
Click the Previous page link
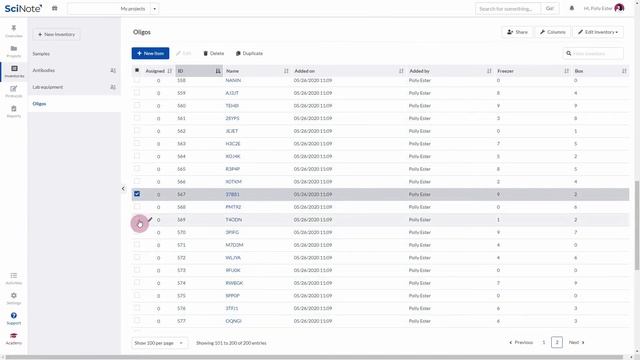coord(521,342)
